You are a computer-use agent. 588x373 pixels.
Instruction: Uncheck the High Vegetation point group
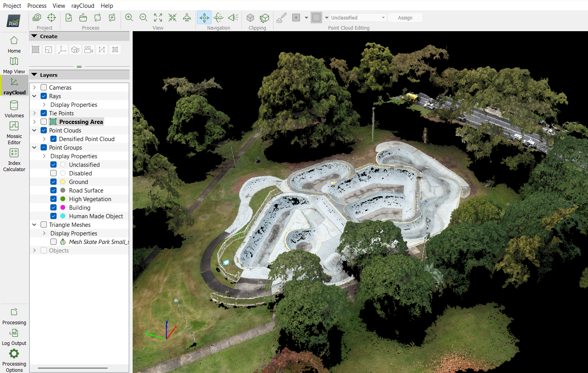pos(53,199)
